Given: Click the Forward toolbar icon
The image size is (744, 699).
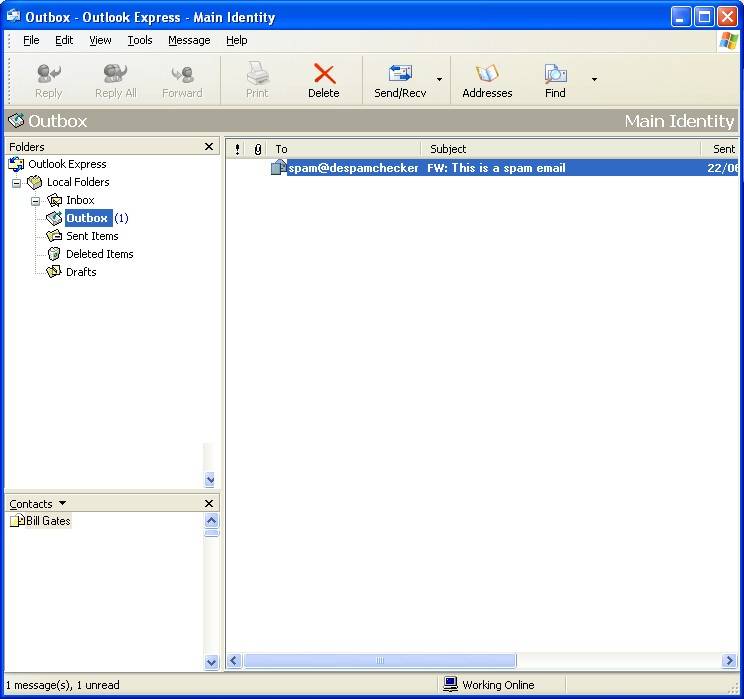Looking at the screenshot, I should point(182,74).
